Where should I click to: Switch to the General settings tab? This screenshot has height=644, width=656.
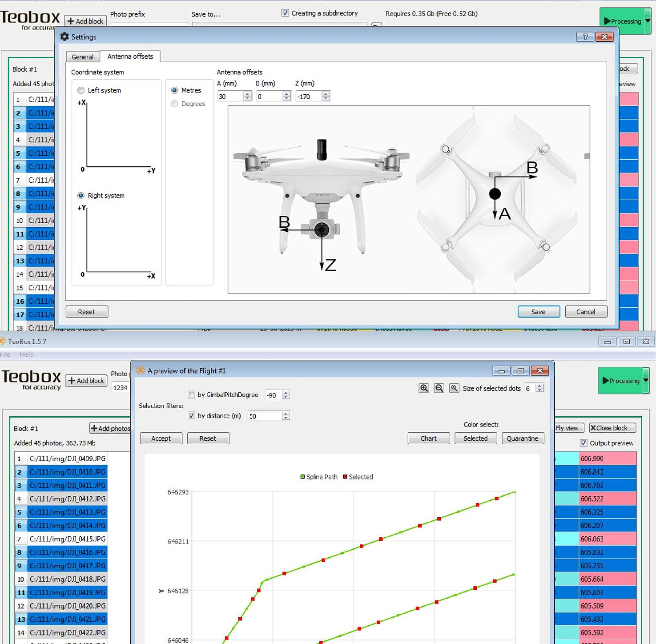click(x=82, y=57)
